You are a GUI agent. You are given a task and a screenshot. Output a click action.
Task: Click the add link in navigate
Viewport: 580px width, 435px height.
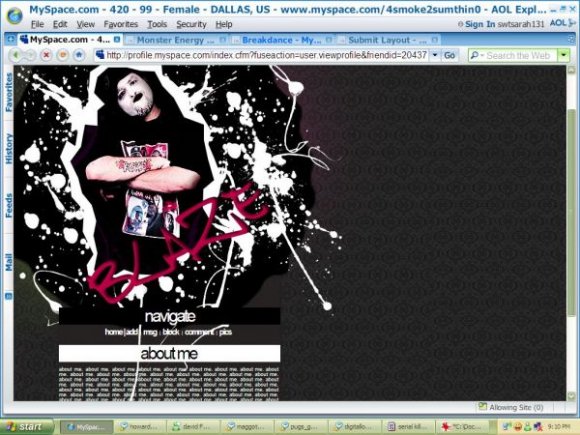pos(132,332)
